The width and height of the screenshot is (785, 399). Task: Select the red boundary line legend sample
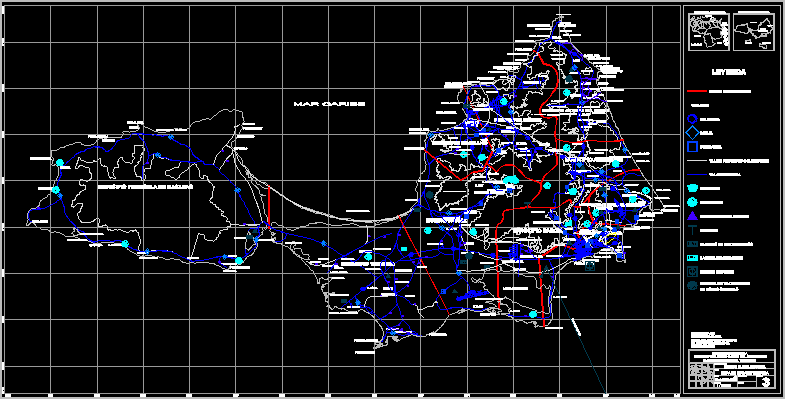coord(696,92)
